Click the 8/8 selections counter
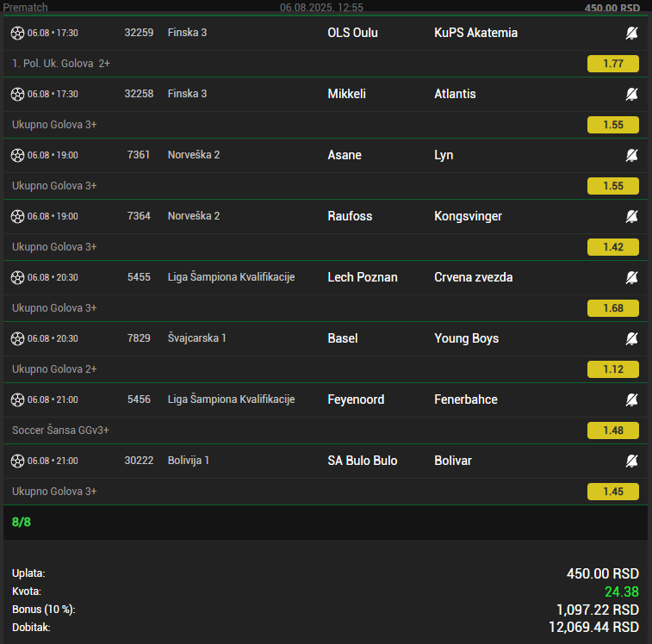This screenshot has width=652, height=644. pos(22,523)
